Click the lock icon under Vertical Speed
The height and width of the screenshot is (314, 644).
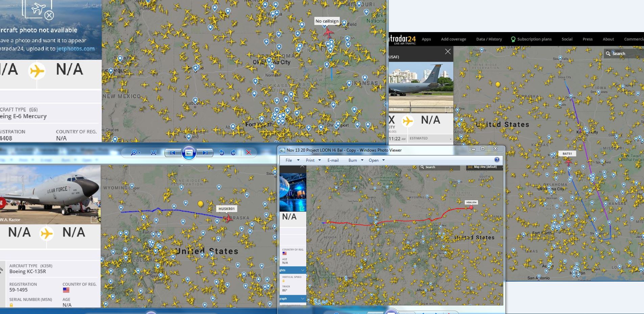[x=283, y=281]
